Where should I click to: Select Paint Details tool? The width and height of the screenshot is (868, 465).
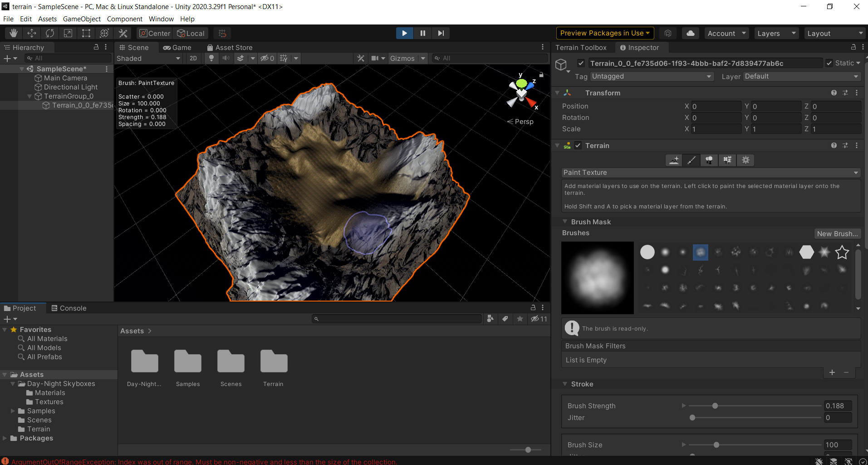727,160
